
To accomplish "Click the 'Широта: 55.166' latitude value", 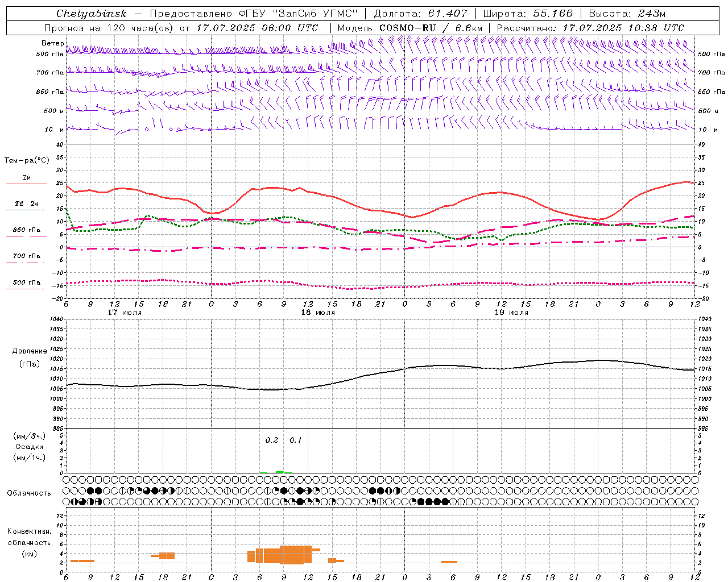I will point(527,14).
